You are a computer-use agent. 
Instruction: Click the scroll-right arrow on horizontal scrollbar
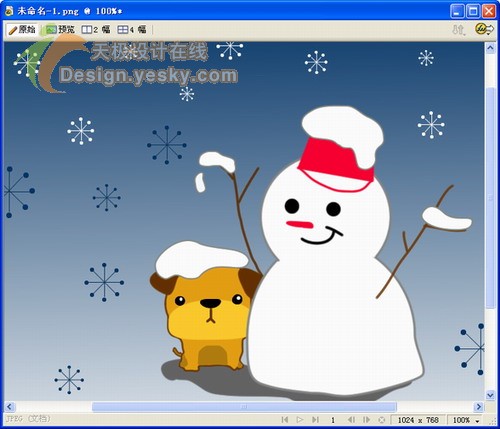[x=479, y=407]
